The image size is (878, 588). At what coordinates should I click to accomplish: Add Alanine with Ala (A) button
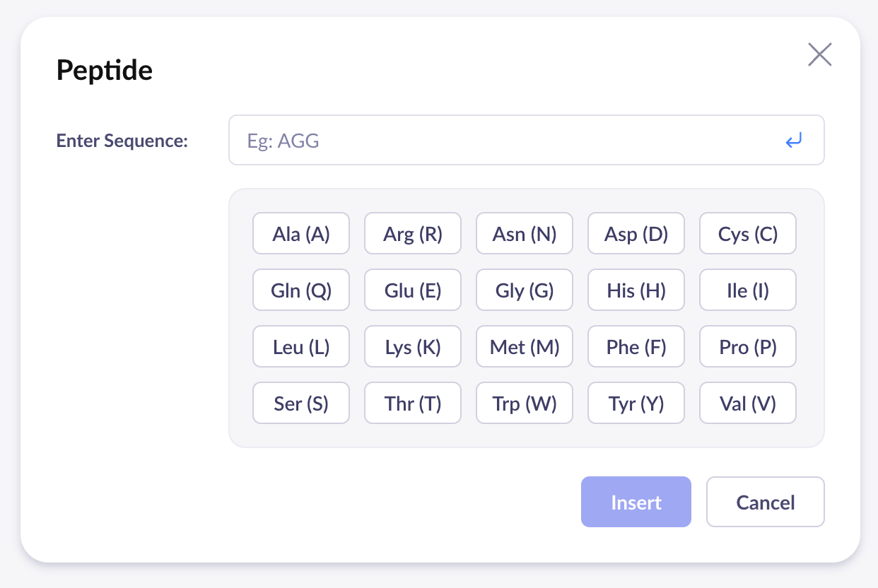pos(301,234)
